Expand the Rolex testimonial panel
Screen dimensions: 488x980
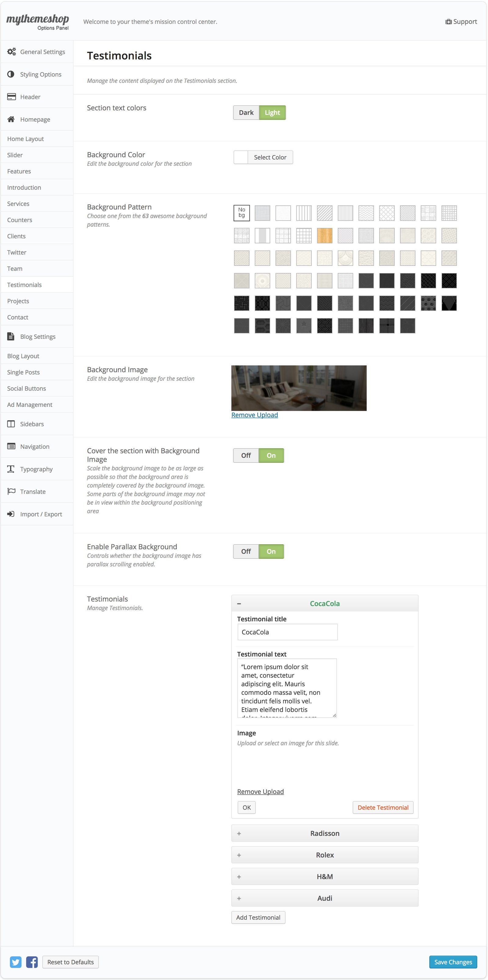[x=324, y=855]
